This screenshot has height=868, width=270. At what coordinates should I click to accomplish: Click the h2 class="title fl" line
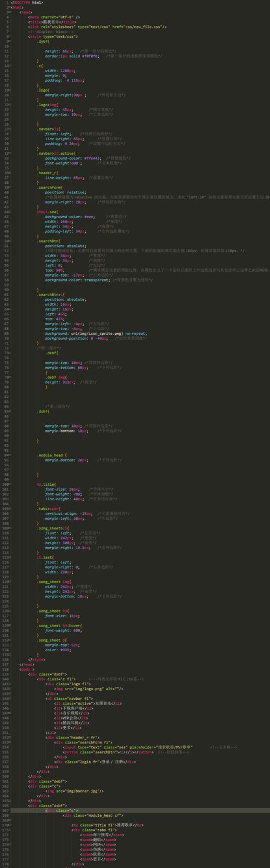[x=107, y=825]
